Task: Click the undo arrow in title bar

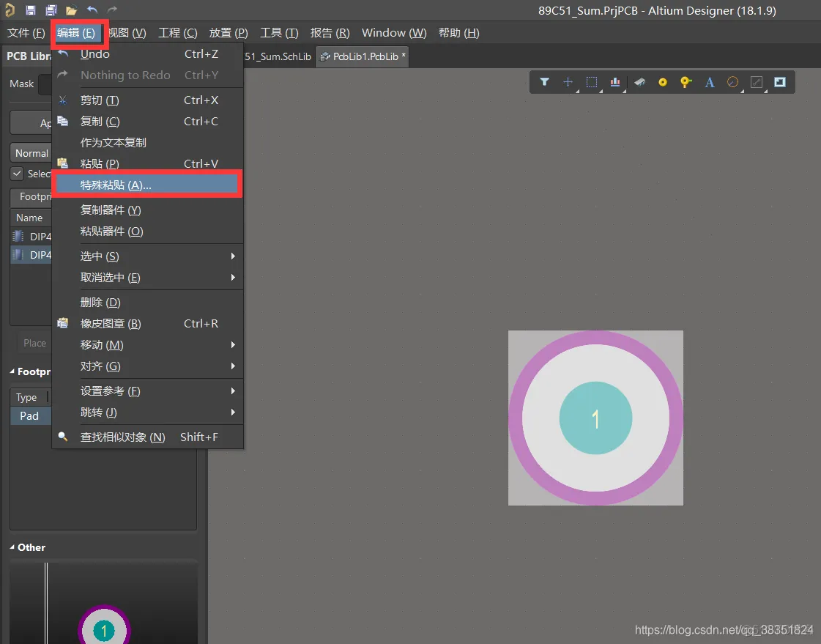Action: pyautogui.click(x=92, y=10)
